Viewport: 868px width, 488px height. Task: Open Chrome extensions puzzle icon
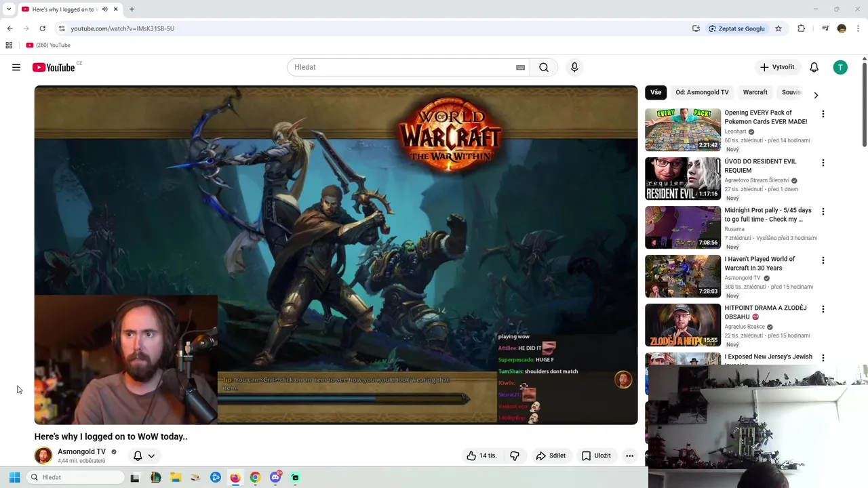click(x=801, y=28)
